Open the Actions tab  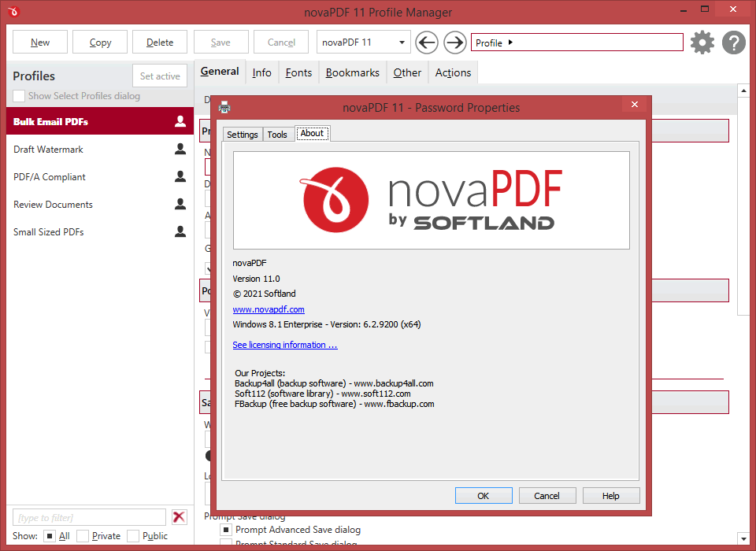pos(454,72)
